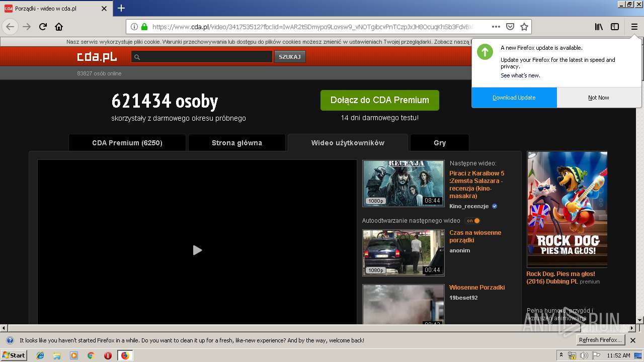Open a new browser tab
Viewport: 644px width, 362px height.
pos(121,8)
